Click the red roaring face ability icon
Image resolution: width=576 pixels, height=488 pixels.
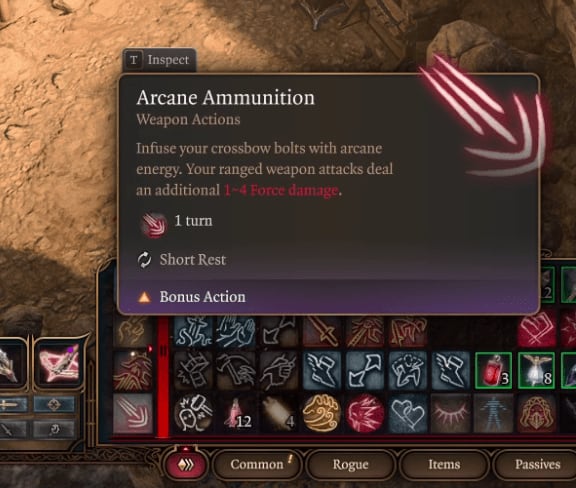tap(365, 413)
